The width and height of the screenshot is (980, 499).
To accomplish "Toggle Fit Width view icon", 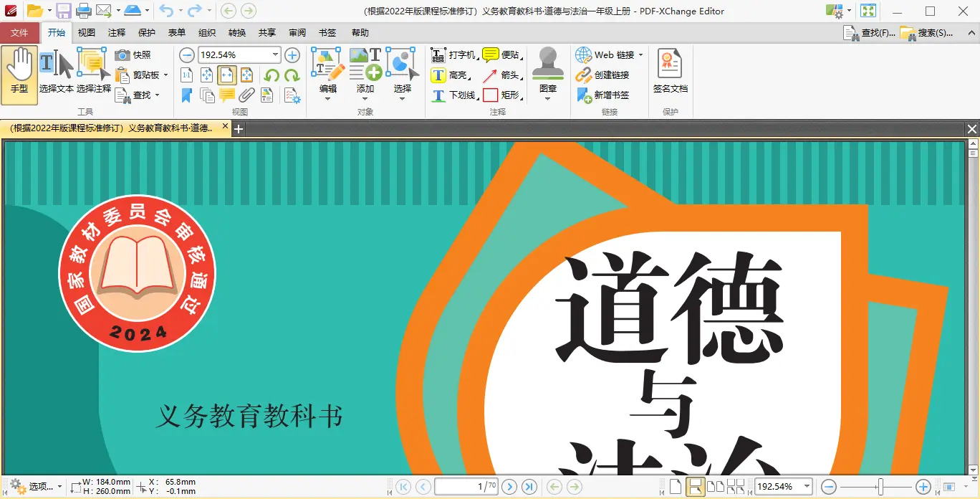I will point(226,75).
